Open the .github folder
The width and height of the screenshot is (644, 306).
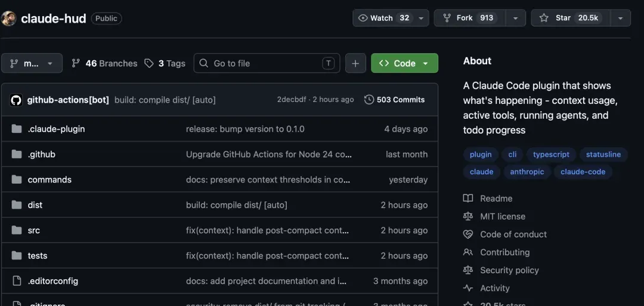point(42,154)
